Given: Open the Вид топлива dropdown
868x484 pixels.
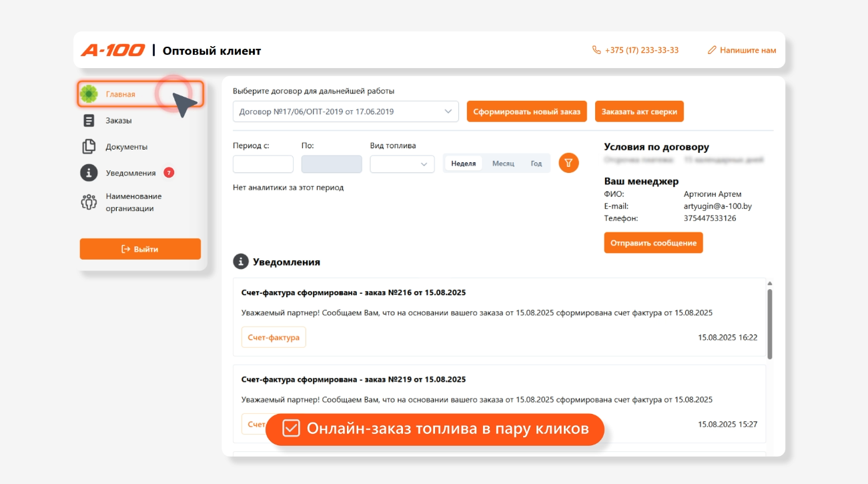Looking at the screenshot, I should point(402,164).
